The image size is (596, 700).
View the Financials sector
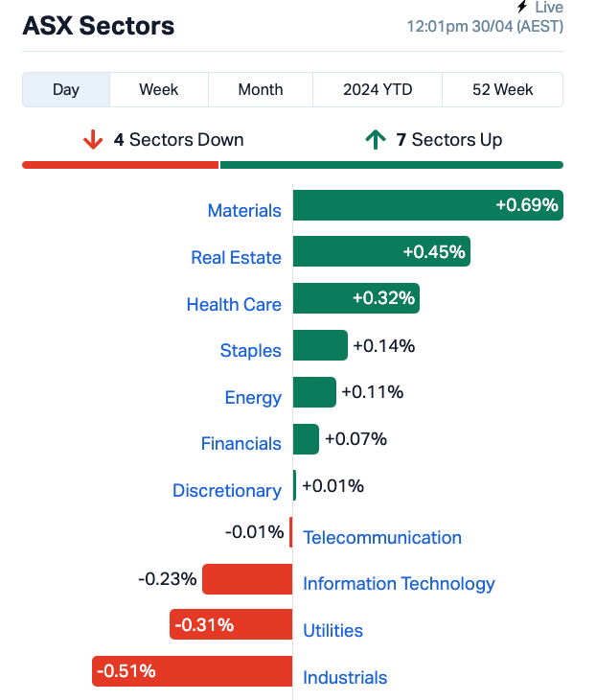(241, 444)
